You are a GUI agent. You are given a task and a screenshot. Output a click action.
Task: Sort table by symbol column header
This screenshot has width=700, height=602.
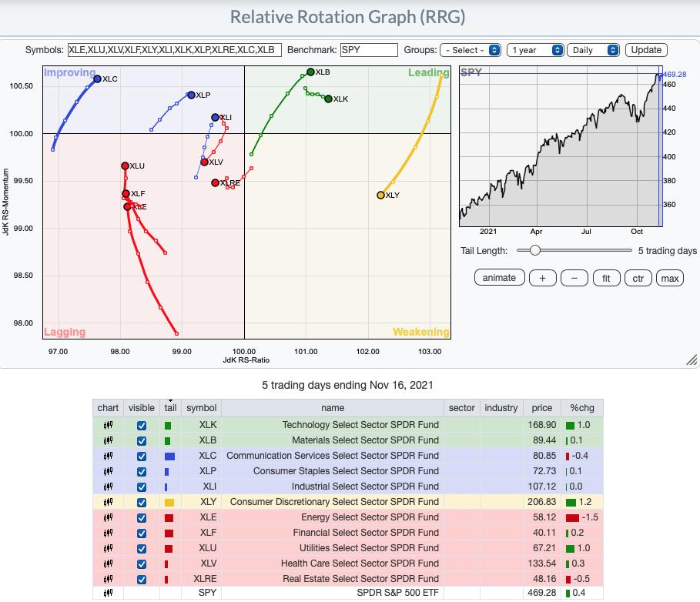(201, 408)
